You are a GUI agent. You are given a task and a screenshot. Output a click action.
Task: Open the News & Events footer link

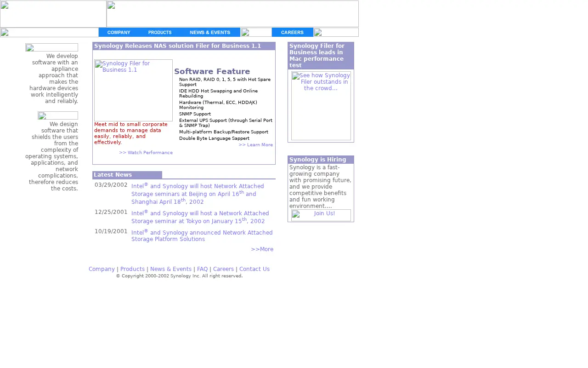[x=171, y=269]
